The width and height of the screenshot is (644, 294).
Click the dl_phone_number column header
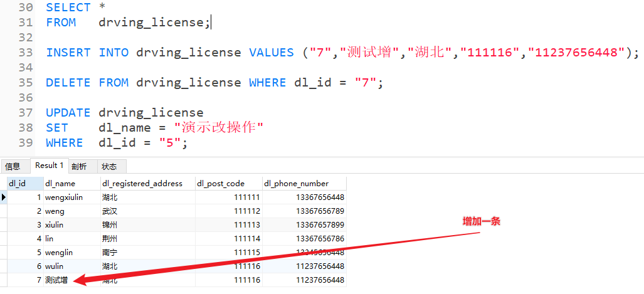click(304, 184)
